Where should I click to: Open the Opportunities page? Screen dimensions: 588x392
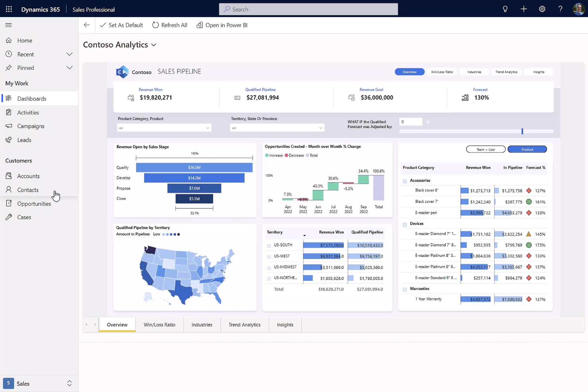tap(34, 203)
